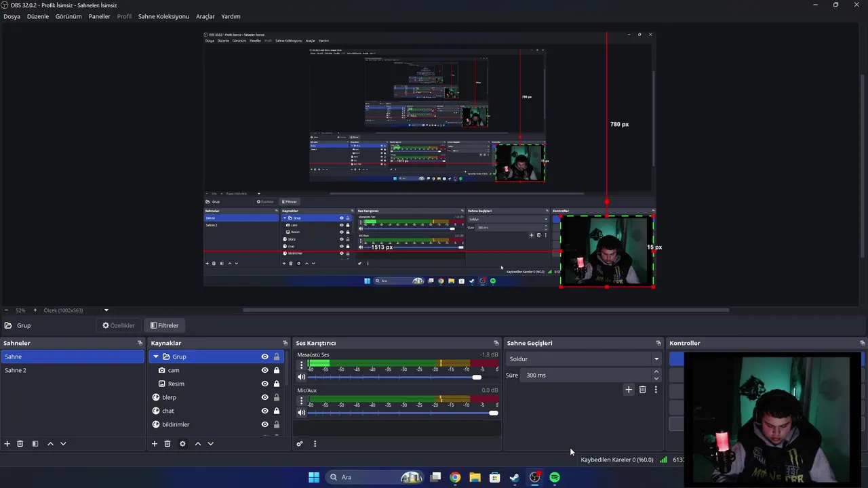Hide the Grup source
The height and width of the screenshot is (488, 868).
pos(265,357)
